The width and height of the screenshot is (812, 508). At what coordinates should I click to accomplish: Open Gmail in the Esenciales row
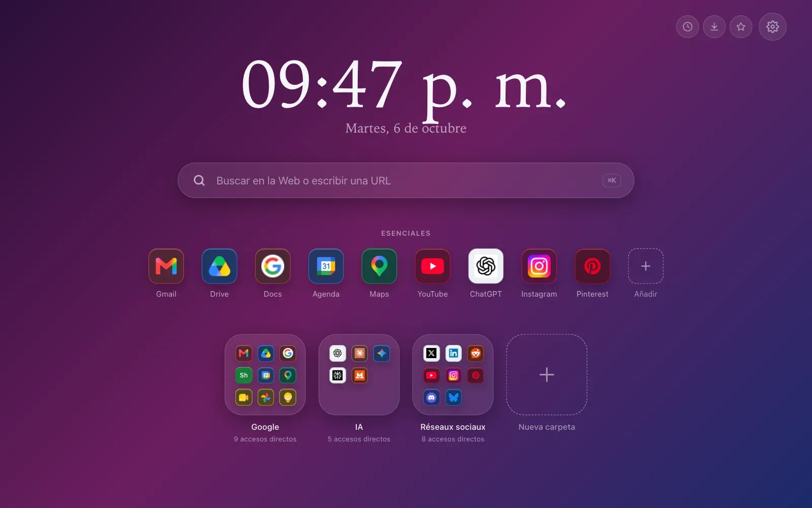tap(166, 266)
